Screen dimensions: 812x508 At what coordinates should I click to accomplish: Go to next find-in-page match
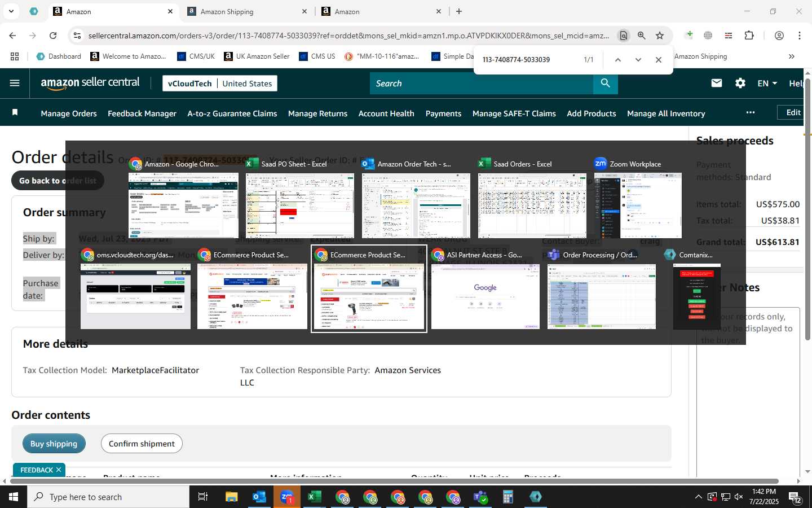point(638,60)
